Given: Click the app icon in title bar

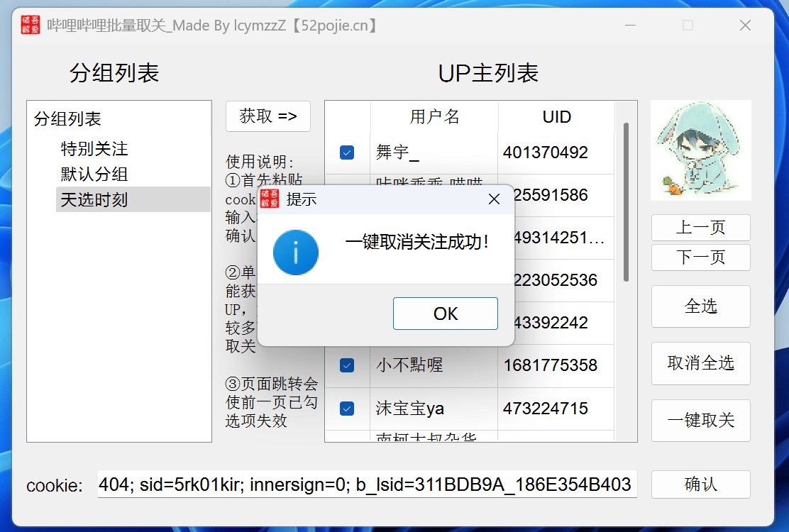Looking at the screenshot, I should 31,26.
